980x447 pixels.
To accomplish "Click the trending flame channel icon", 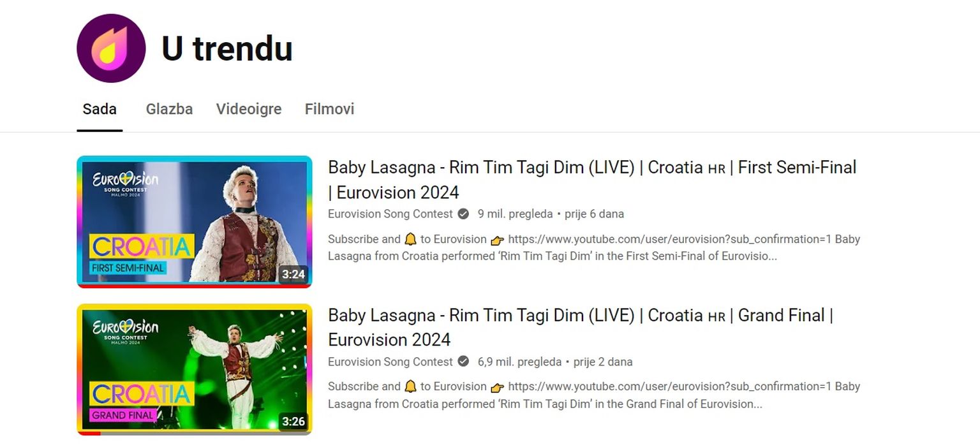I will tap(111, 48).
